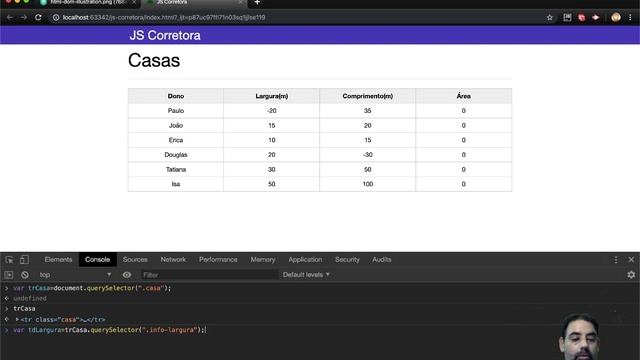Click the browser address bar URL
This screenshot has height=360, width=640.
pos(164,18)
